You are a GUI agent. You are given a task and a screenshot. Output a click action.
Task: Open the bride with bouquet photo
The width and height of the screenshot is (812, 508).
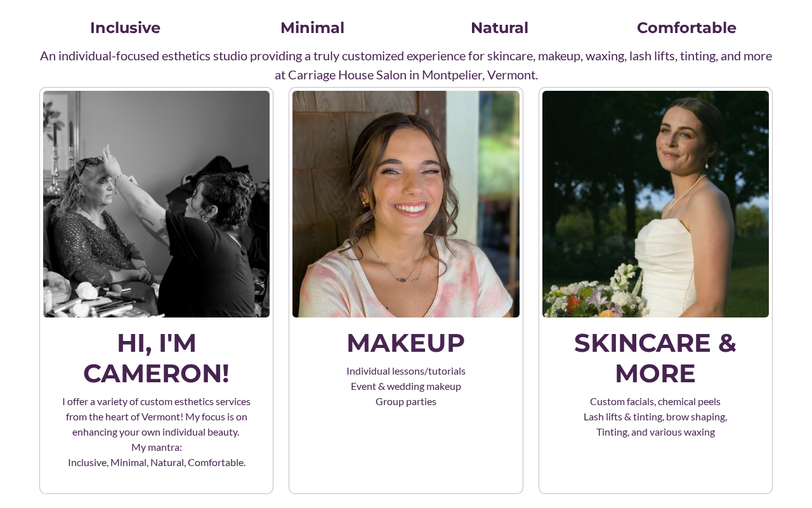click(x=655, y=204)
